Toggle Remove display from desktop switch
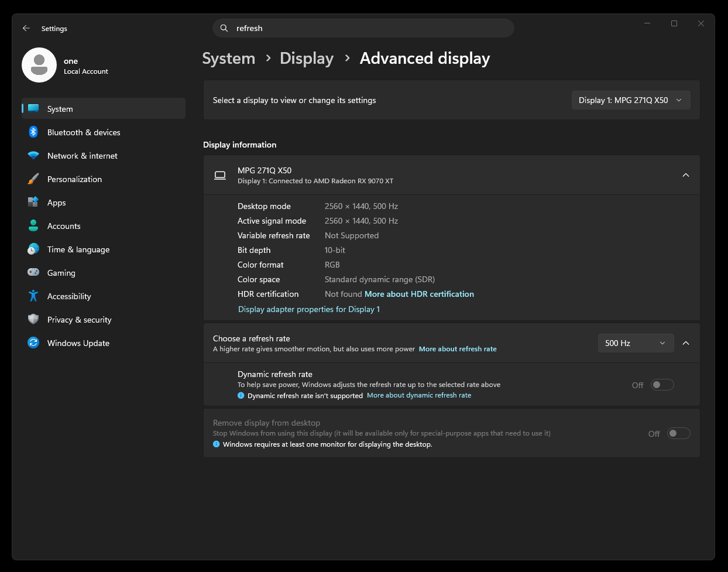728x572 pixels. click(679, 433)
